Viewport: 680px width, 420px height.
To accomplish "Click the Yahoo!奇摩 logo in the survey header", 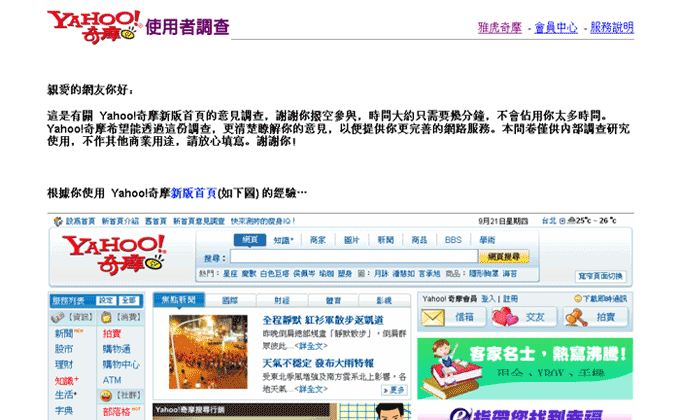I will (x=95, y=26).
